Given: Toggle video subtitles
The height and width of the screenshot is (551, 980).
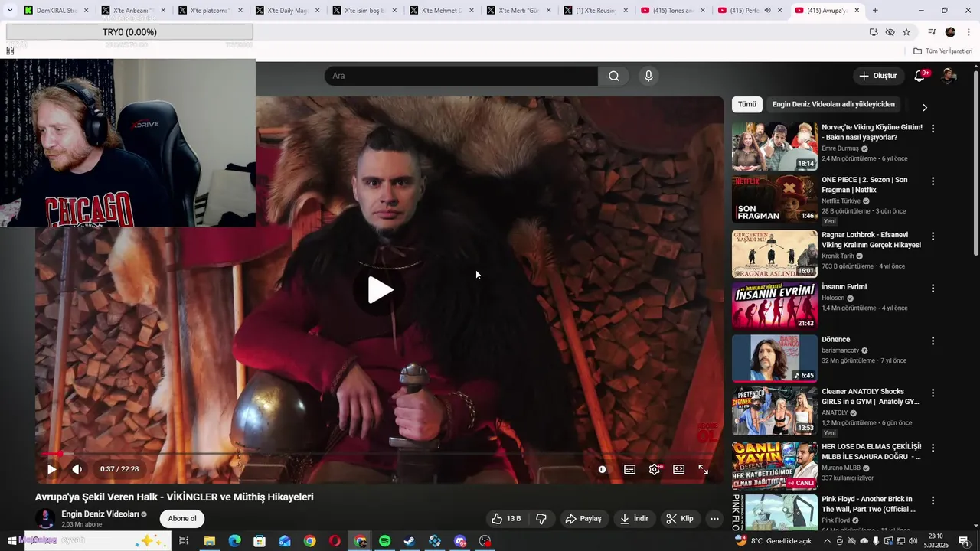Looking at the screenshot, I should [629, 469].
